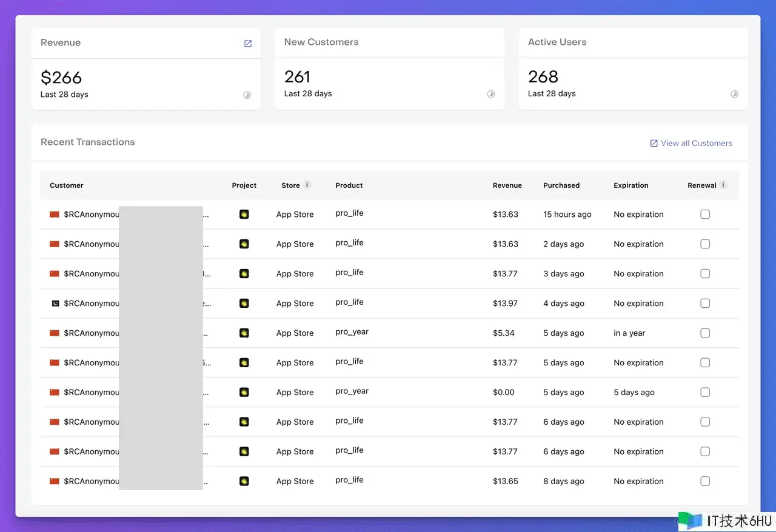
Task: Select the $0.00 pro_year transaction product
Action: [x=352, y=391]
